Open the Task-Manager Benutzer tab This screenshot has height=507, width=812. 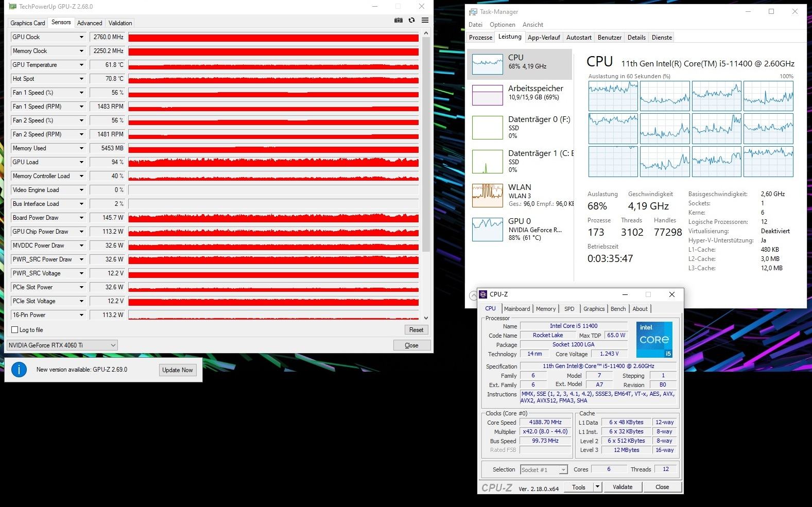click(x=610, y=38)
